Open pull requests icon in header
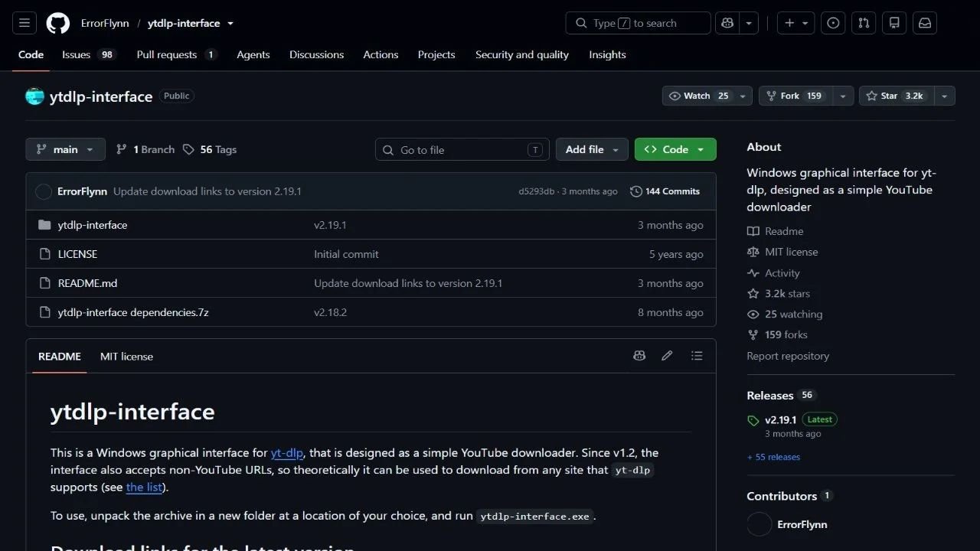980x551 pixels. point(864,23)
